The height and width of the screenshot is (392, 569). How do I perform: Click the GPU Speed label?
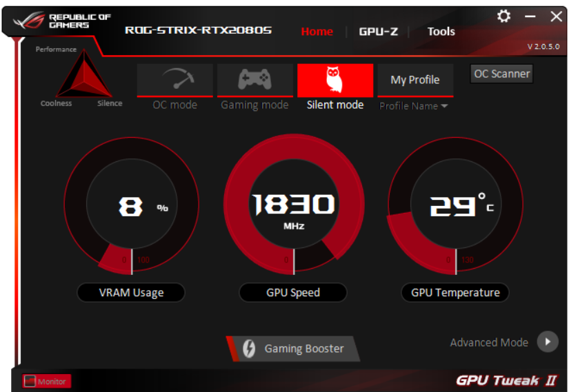click(x=293, y=292)
